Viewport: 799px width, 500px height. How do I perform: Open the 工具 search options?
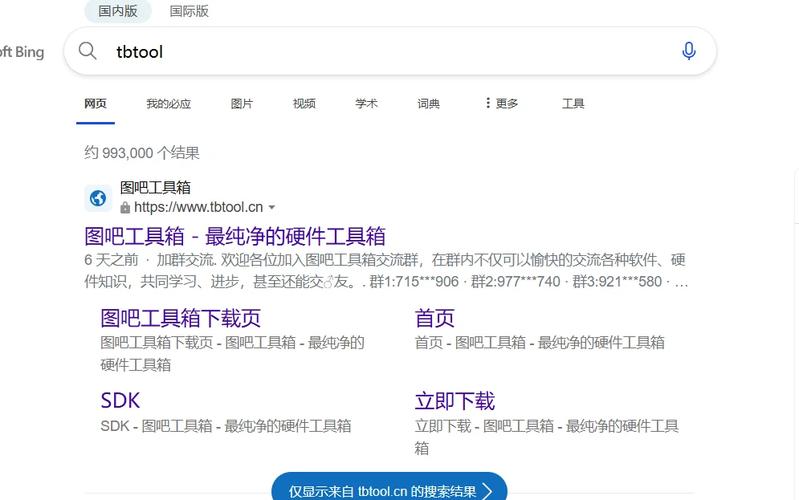573,103
